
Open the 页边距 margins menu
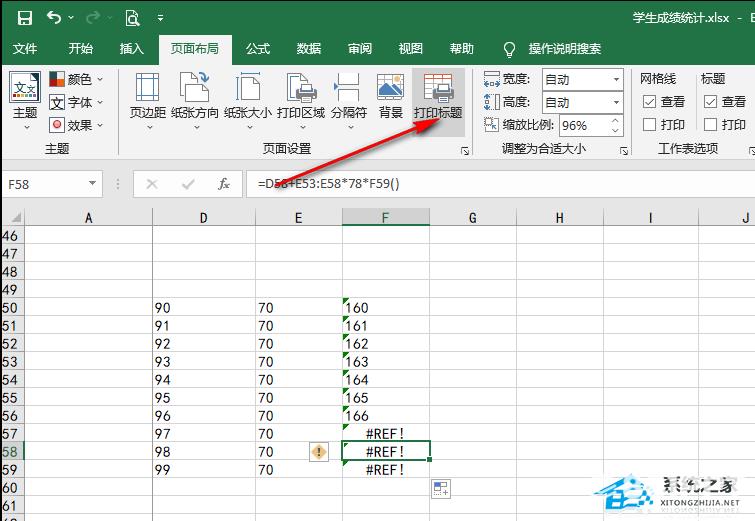click(x=148, y=101)
